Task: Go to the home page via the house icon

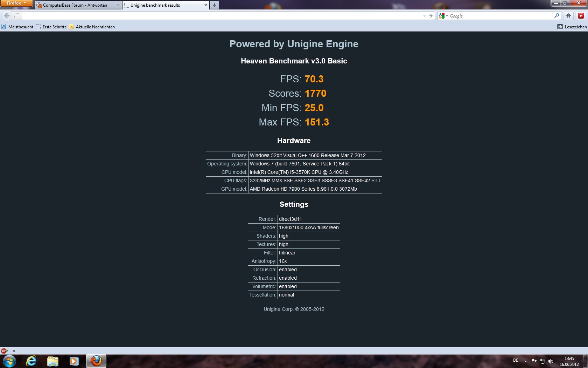Action: click(x=568, y=16)
